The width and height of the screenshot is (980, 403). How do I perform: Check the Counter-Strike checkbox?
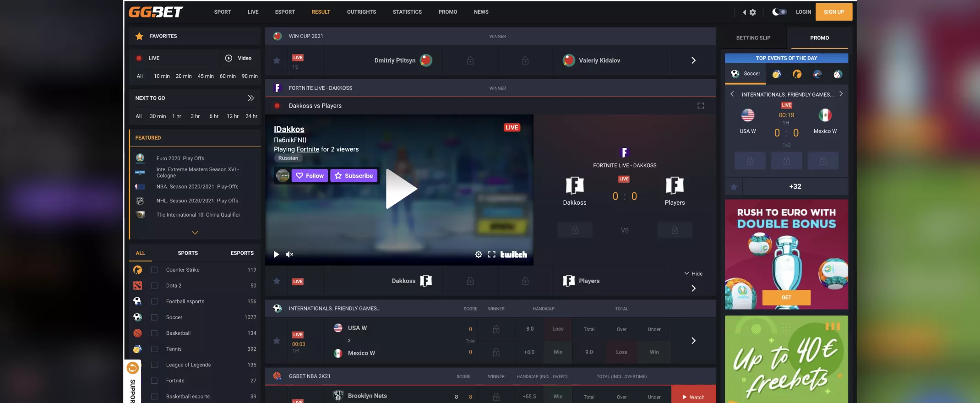pyautogui.click(x=154, y=270)
